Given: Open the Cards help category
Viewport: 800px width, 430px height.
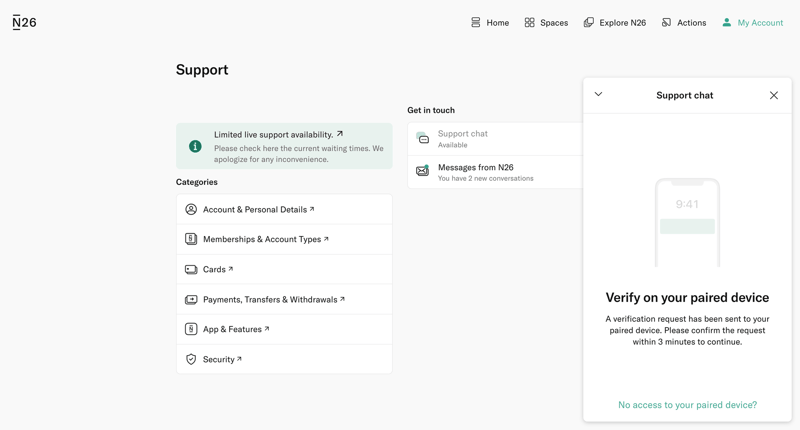Looking at the screenshot, I should coord(284,269).
